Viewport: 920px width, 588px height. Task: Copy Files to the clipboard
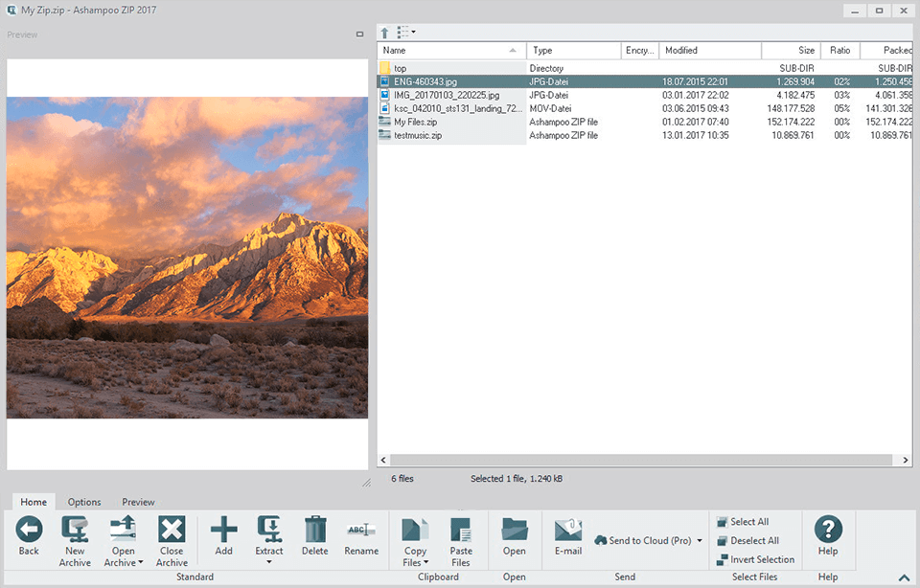coord(414,536)
